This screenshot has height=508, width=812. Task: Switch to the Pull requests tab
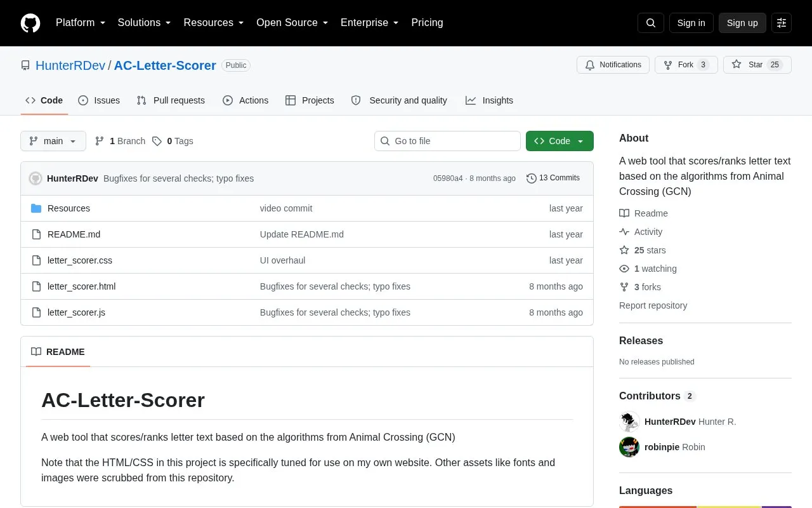coord(171,100)
